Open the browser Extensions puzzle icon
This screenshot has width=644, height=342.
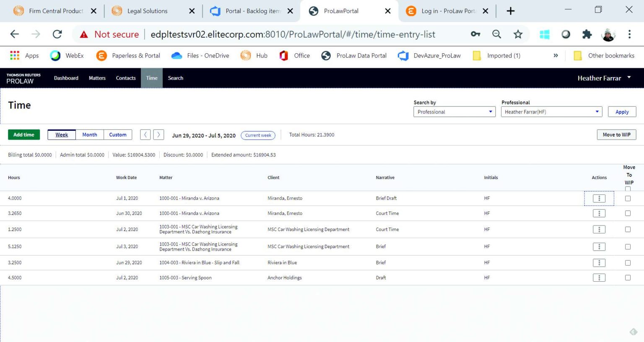pos(587,34)
